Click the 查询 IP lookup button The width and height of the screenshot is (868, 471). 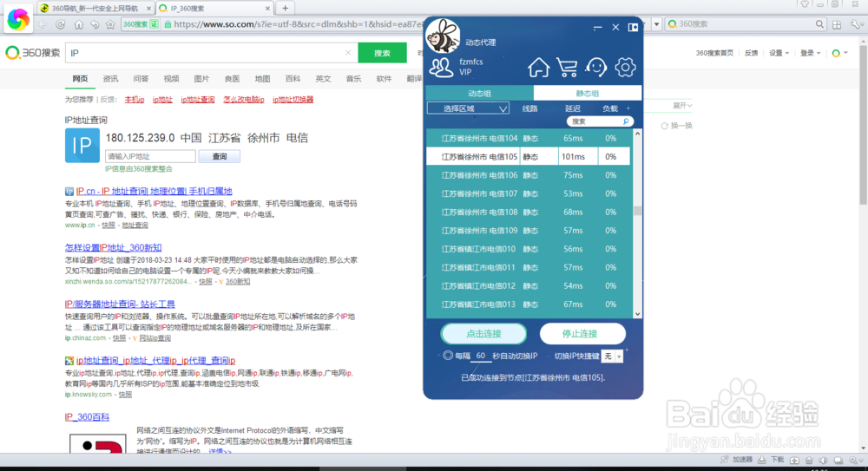tap(220, 157)
